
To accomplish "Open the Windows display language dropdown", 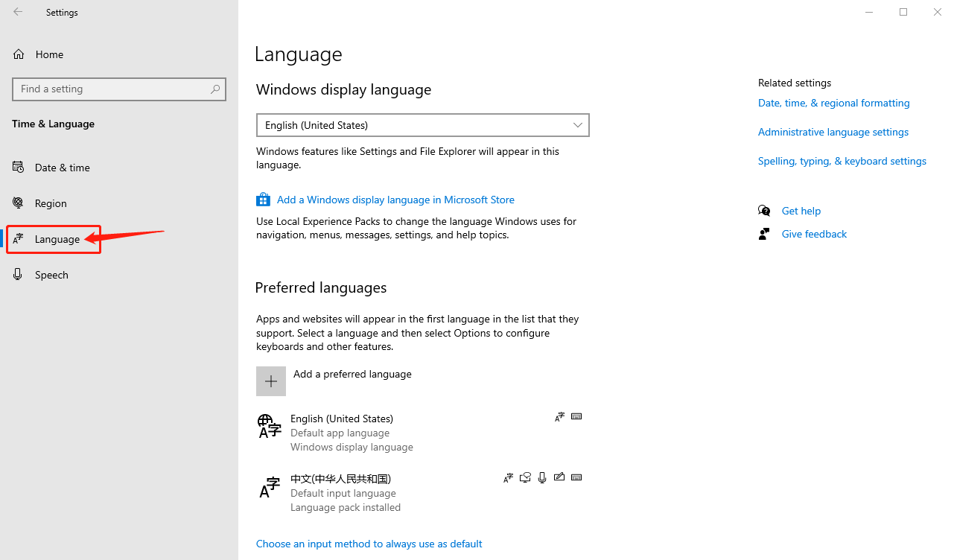I will 423,125.
